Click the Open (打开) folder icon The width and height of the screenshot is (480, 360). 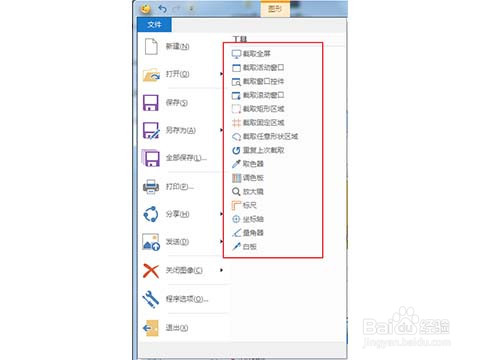(x=151, y=75)
